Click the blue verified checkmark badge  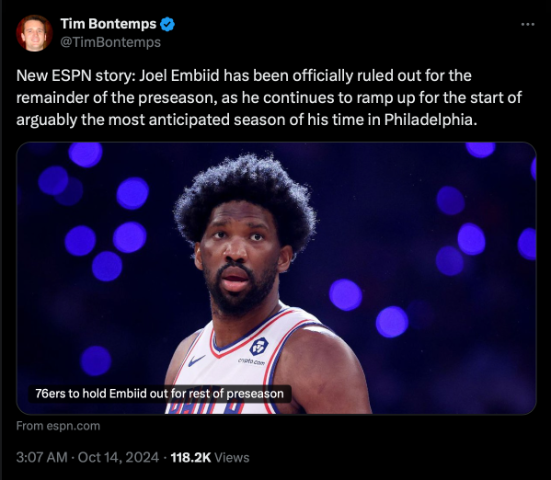coord(167,24)
